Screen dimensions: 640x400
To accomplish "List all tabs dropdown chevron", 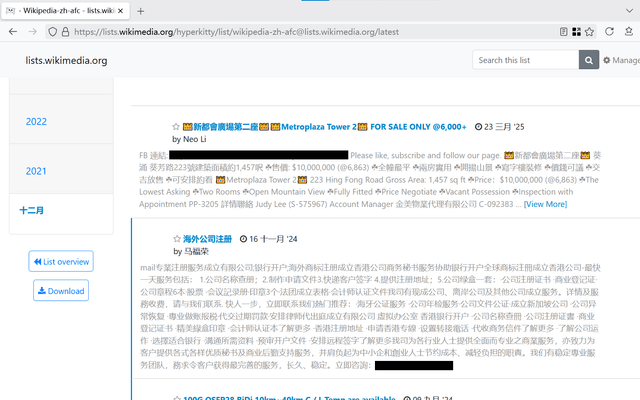I will tap(629, 11).
